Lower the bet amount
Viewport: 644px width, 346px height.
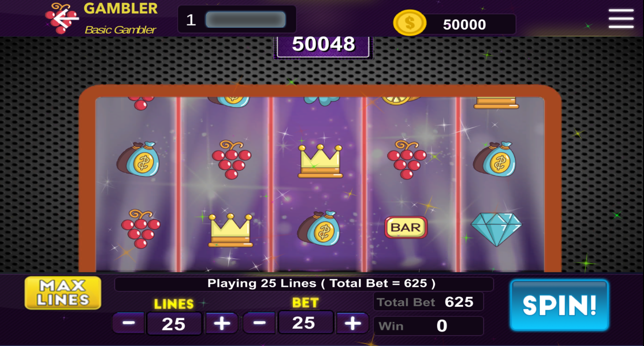pos(259,323)
